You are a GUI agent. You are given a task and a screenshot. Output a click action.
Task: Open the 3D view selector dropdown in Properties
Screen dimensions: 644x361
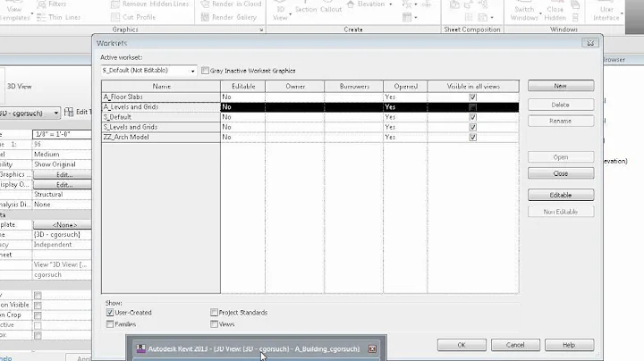pos(55,113)
